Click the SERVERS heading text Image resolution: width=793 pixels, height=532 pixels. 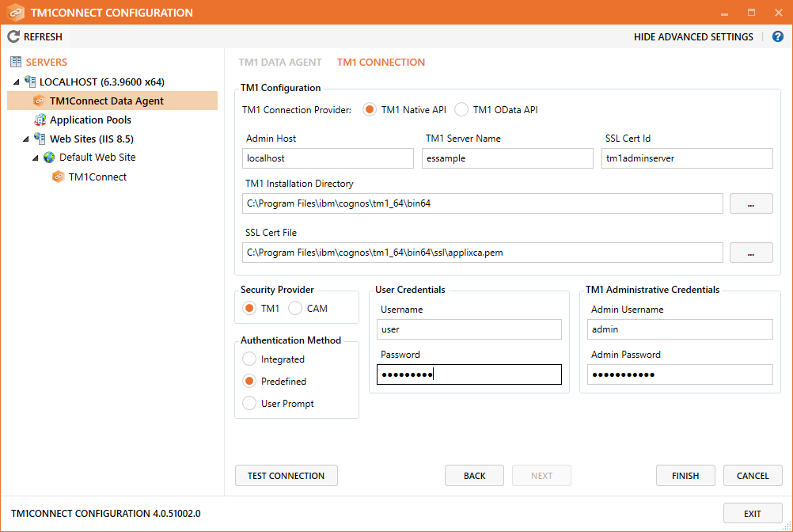47,63
